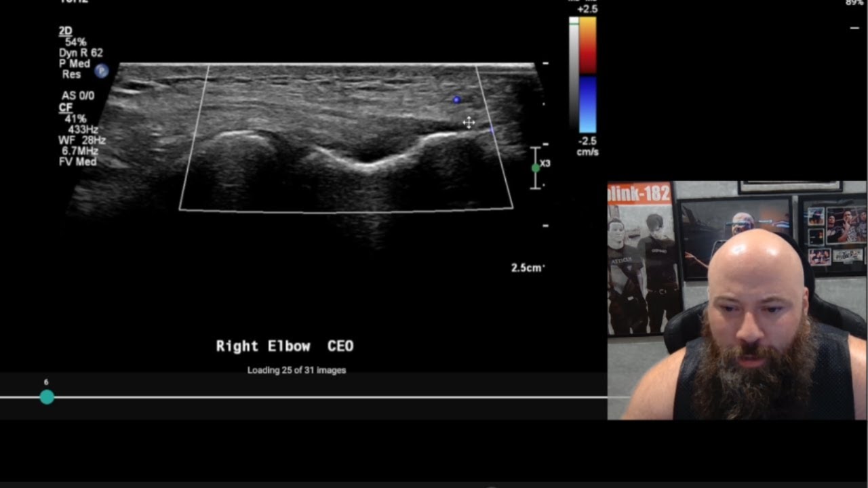Click the "433Hz" value

click(83, 129)
